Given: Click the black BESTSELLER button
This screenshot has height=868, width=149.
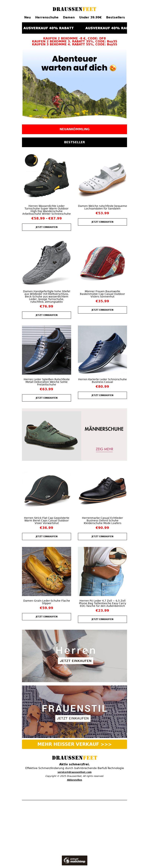Looking at the screenshot, I should pyautogui.click(x=74, y=142).
